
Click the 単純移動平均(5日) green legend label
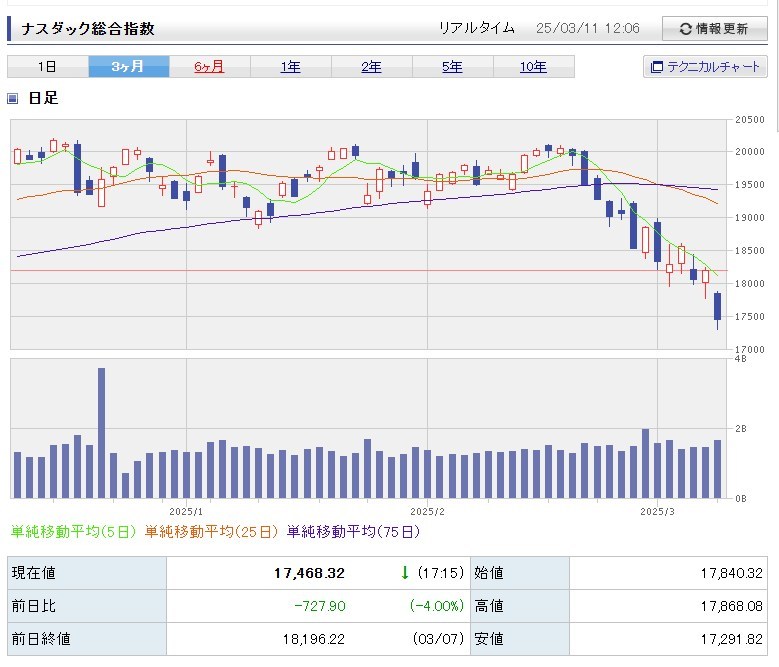tap(75, 532)
